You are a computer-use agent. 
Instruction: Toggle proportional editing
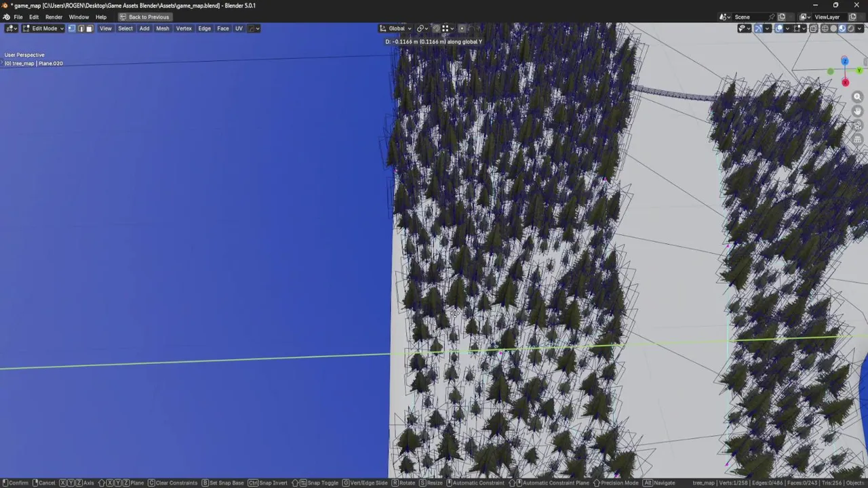(x=462, y=28)
